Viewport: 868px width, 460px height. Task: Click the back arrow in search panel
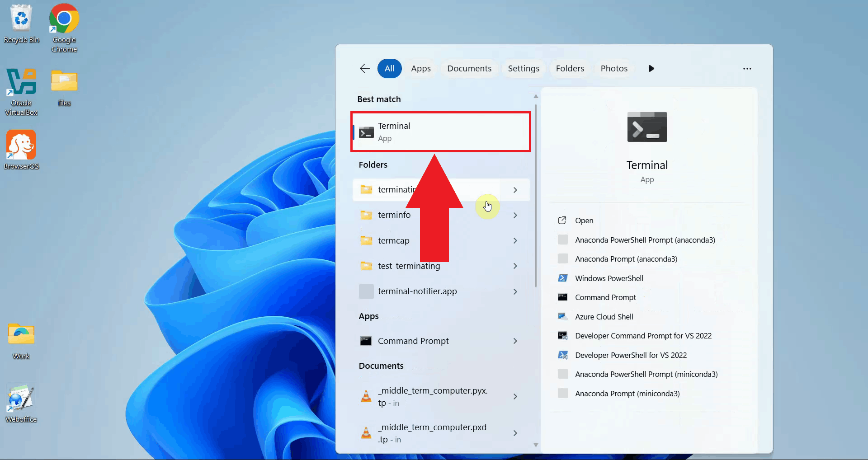pyautogui.click(x=364, y=68)
